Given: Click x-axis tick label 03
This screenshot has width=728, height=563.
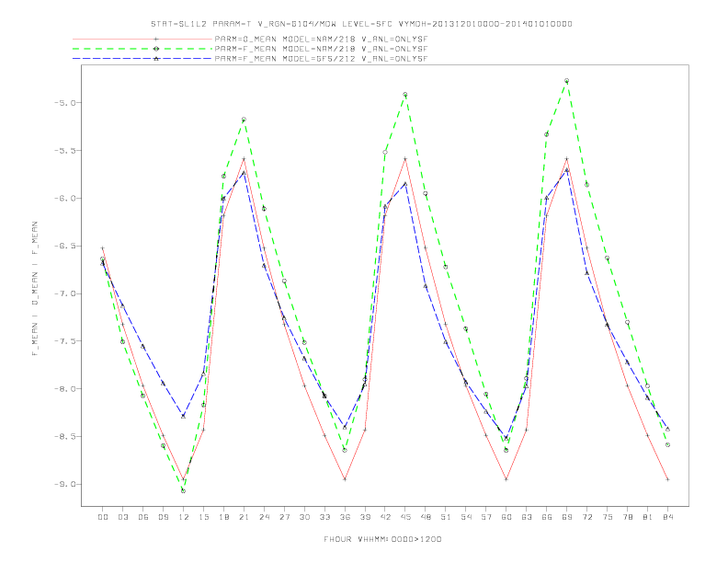Looking at the screenshot, I should 122,517.
